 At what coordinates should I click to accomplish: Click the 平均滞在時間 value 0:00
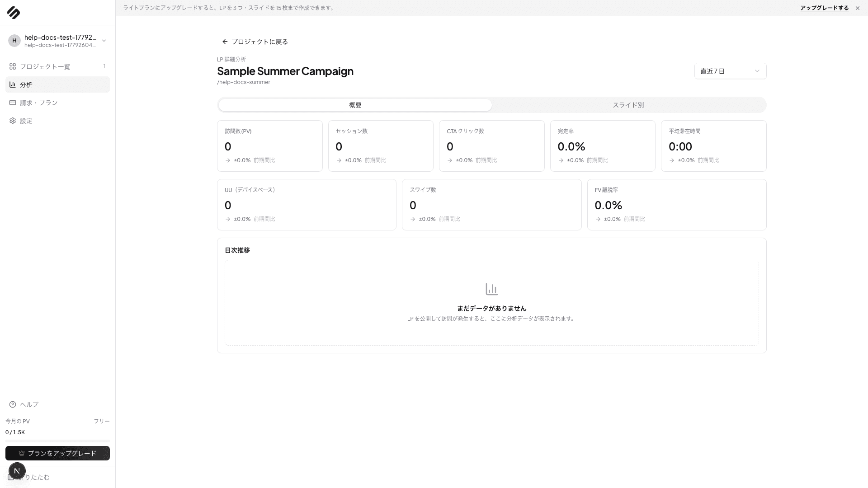pyautogui.click(x=680, y=146)
